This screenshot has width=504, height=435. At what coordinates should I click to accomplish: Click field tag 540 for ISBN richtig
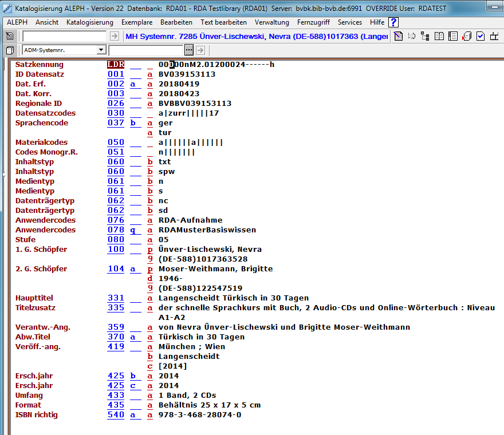click(116, 415)
